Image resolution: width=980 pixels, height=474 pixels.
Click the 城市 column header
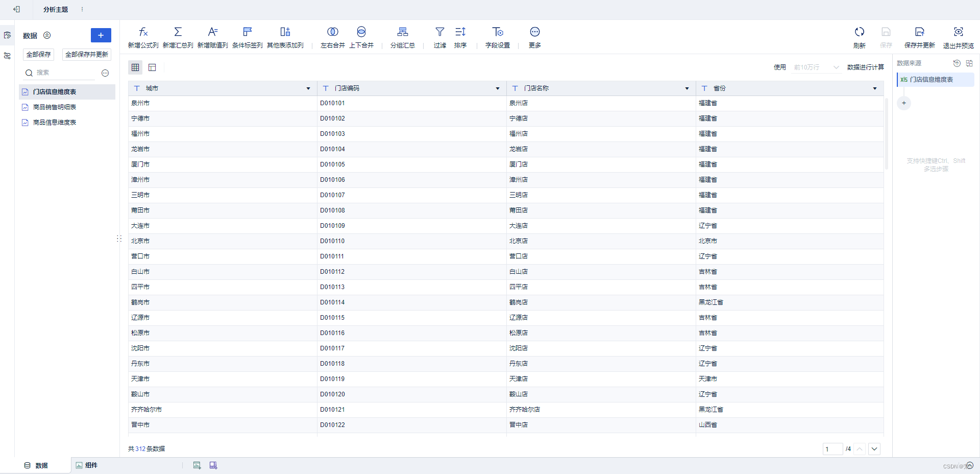coord(223,88)
